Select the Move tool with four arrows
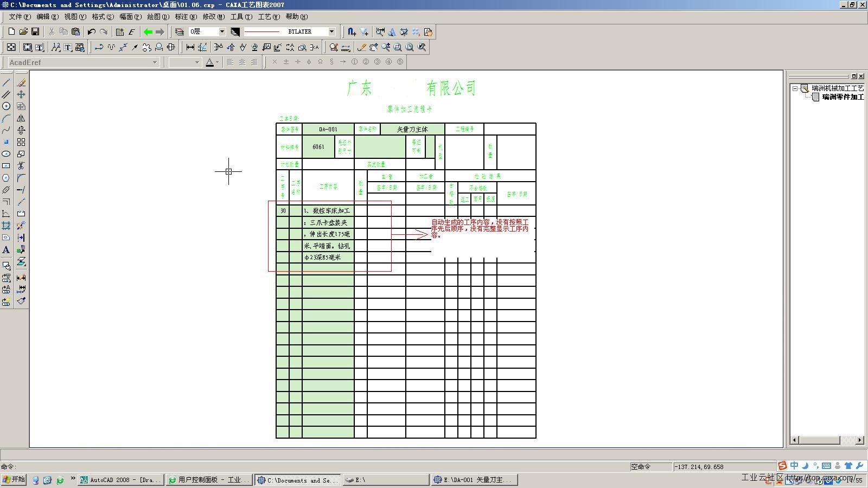 [x=21, y=94]
